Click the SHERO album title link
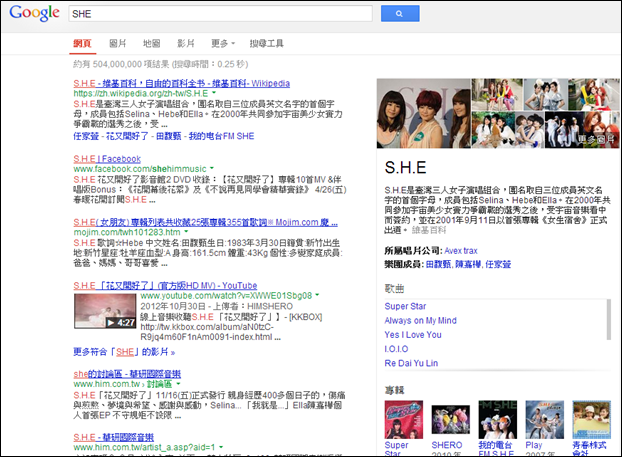The height and width of the screenshot is (457, 622). tap(447, 445)
